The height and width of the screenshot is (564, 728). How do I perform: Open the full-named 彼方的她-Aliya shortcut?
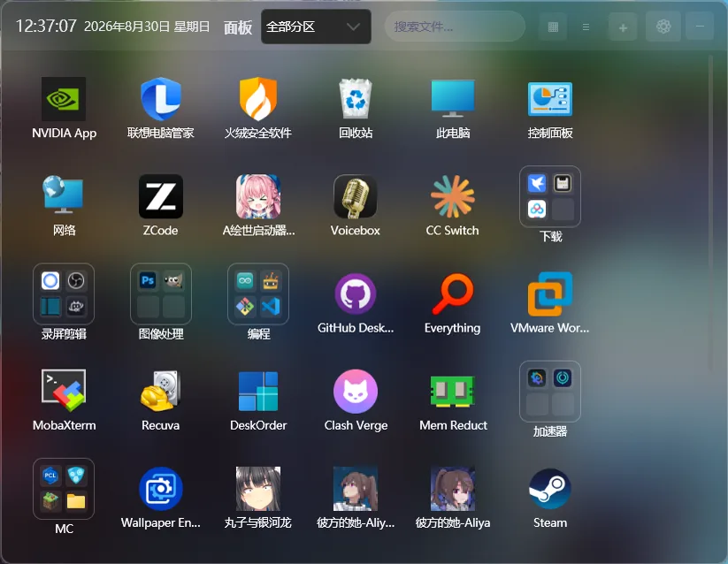453,488
